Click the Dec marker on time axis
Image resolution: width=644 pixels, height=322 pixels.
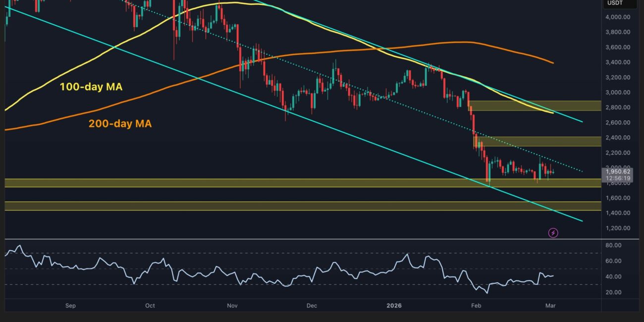coord(312,306)
